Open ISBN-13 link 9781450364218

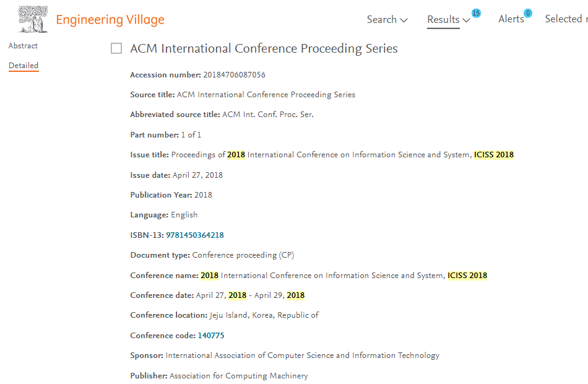[x=195, y=235]
